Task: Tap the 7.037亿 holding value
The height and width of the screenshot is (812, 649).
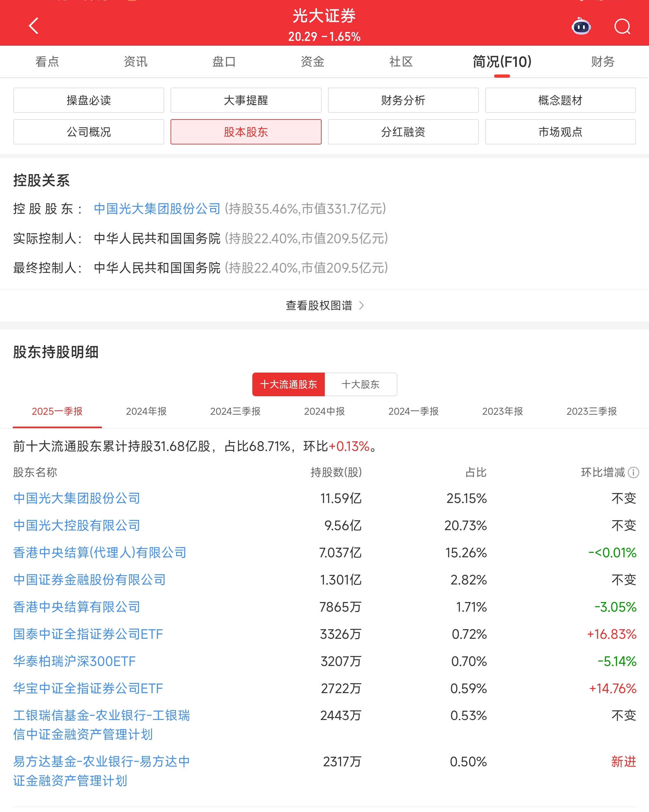Action: [340, 553]
